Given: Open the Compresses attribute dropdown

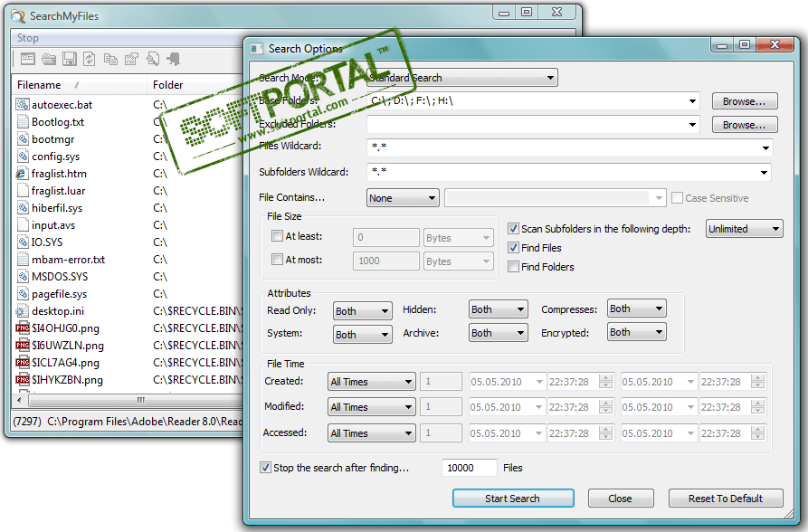Looking at the screenshot, I should (x=636, y=309).
